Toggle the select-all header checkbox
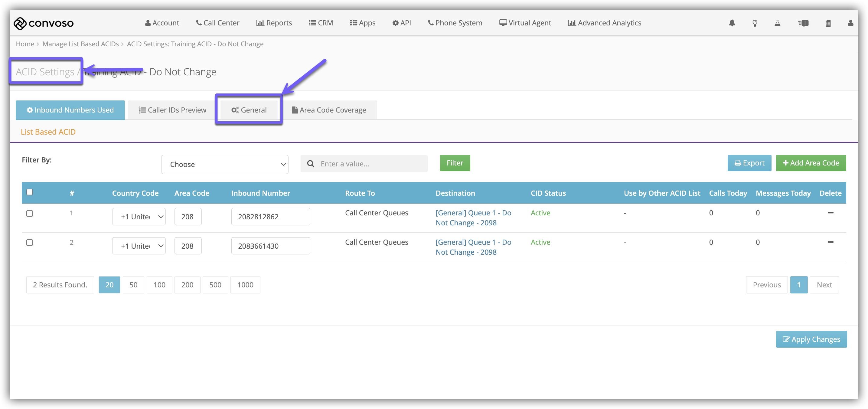The image size is (868, 409). pos(30,192)
